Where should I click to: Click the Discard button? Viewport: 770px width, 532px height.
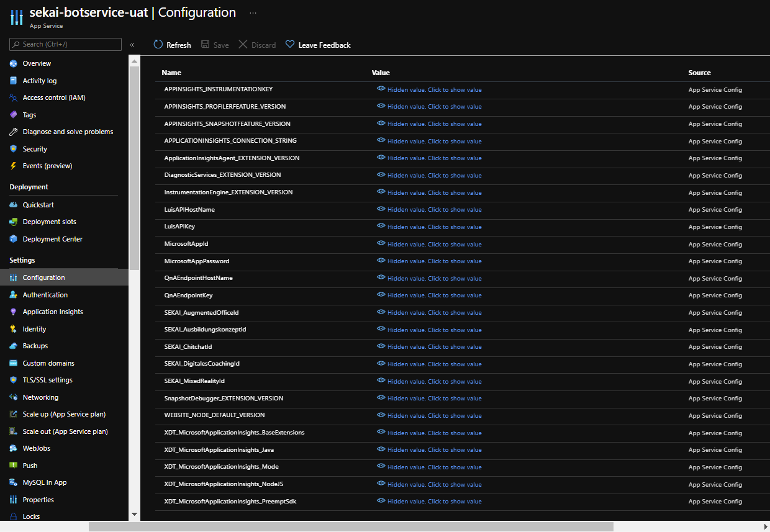[256, 44]
